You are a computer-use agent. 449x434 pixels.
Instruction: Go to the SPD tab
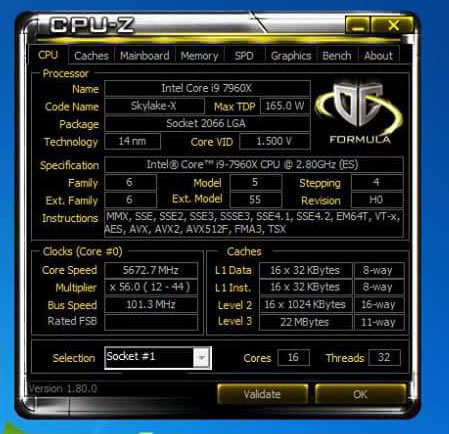[244, 56]
